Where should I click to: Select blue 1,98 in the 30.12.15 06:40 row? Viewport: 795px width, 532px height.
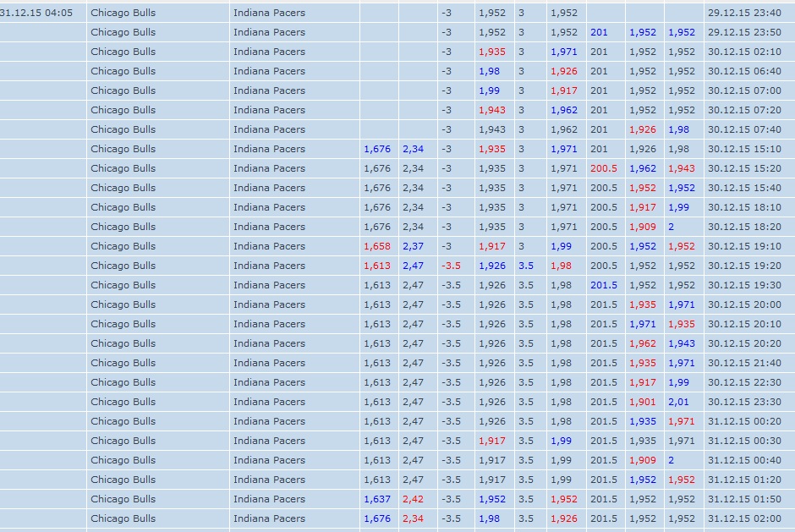(x=489, y=71)
